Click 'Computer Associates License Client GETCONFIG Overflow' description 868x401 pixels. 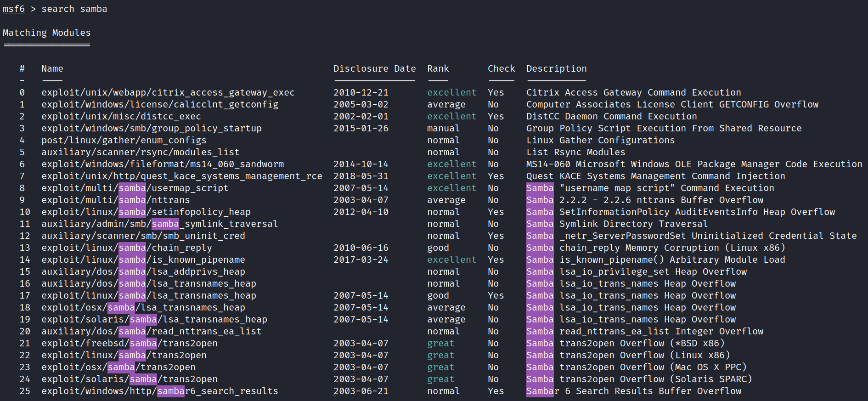(x=672, y=104)
